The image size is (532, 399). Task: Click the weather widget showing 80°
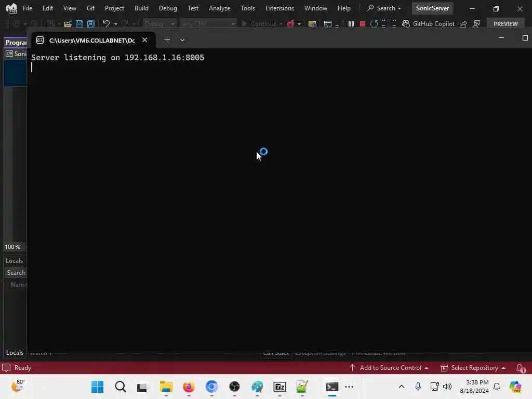click(x=18, y=386)
